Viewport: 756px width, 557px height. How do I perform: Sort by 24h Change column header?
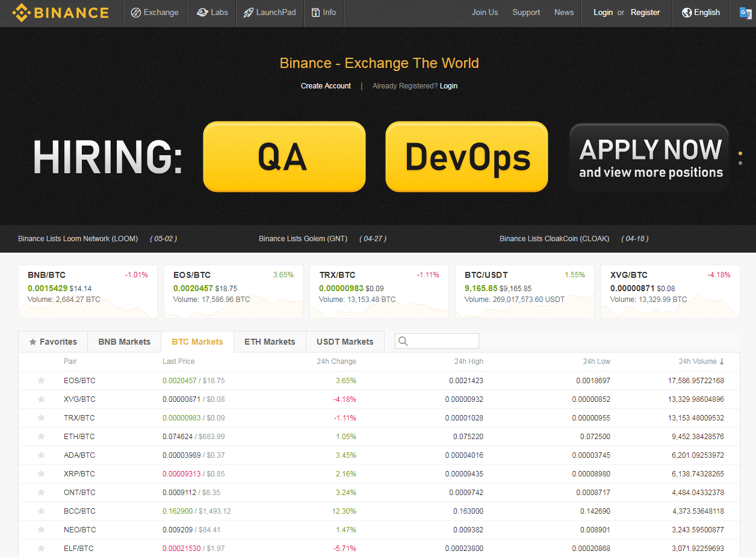[x=336, y=362]
